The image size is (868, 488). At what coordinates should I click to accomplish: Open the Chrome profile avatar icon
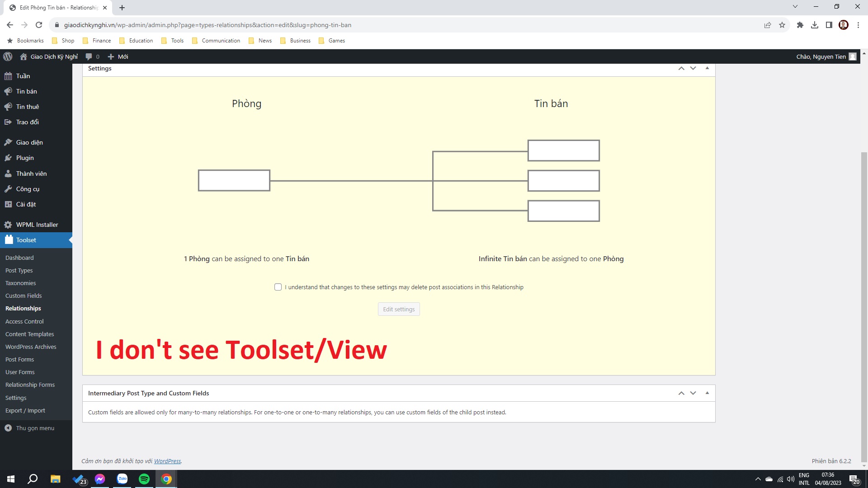(844, 25)
